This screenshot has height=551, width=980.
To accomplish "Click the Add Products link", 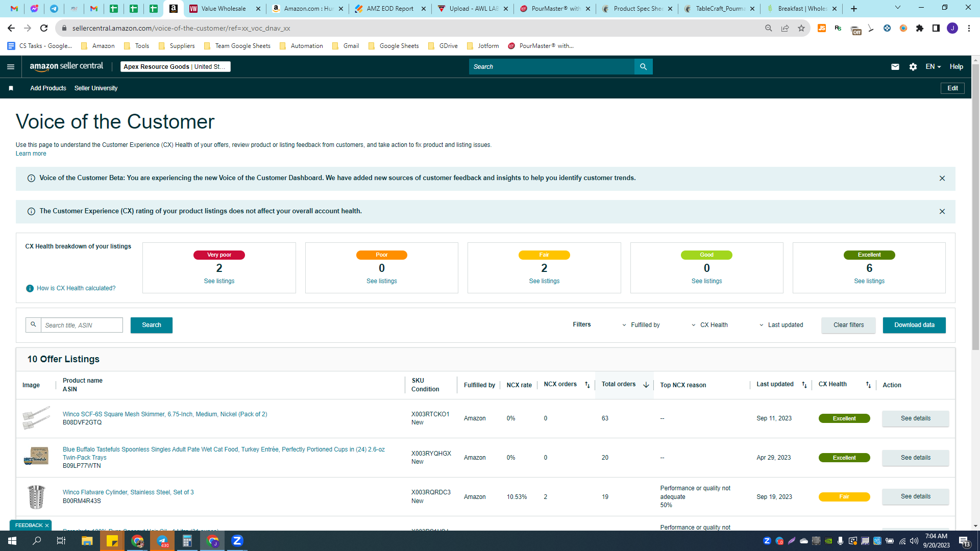I will [48, 88].
